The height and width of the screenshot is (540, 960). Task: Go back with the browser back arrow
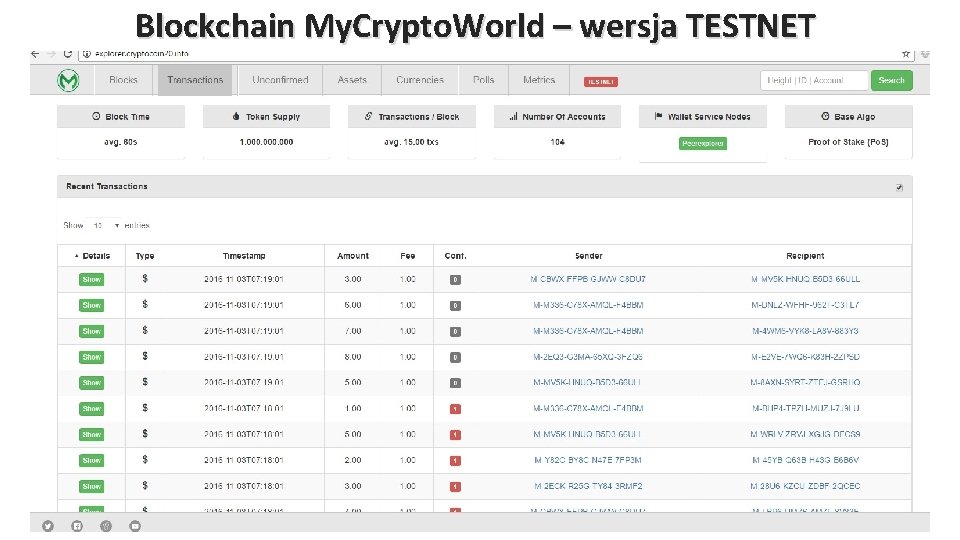tap(35, 54)
